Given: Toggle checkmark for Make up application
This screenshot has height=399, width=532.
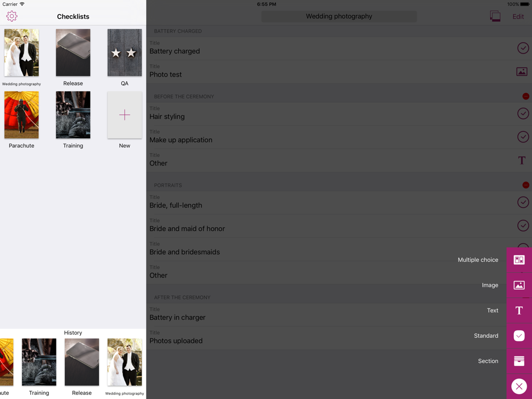Looking at the screenshot, I should (x=523, y=137).
